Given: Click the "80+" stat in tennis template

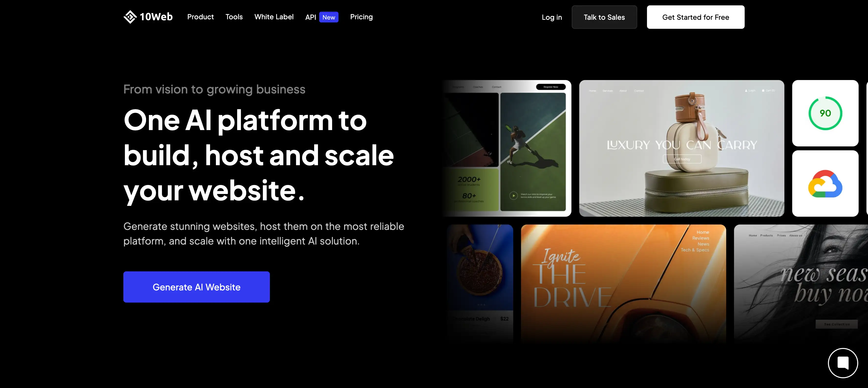Looking at the screenshot, I should (469, 196).
